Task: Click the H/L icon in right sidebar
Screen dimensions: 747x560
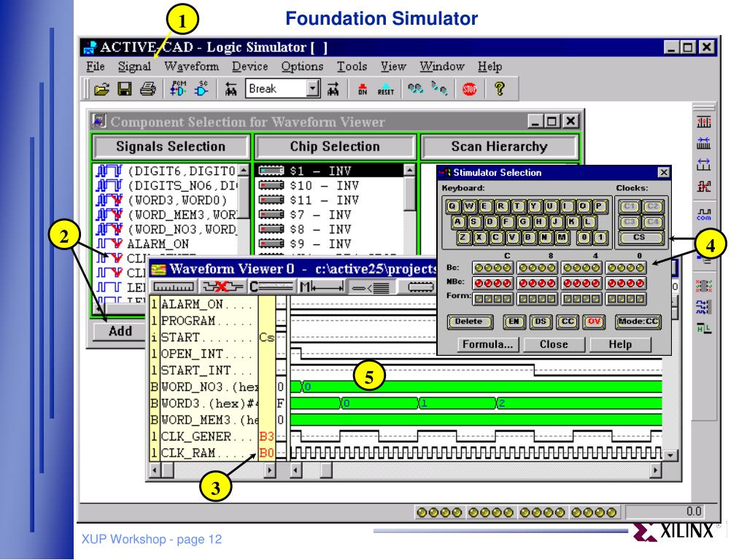Action: [704, 328]
